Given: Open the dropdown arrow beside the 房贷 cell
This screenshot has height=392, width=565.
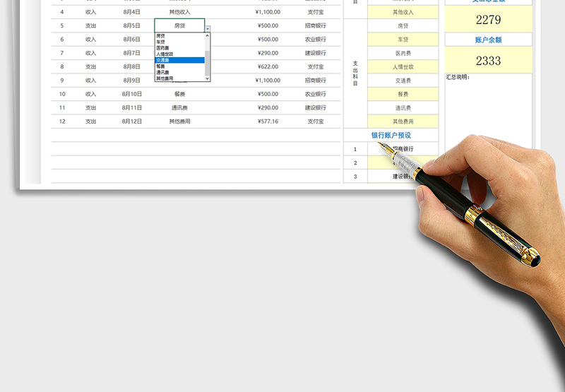Looking at the screenshot, I should [x=208, y=29].
